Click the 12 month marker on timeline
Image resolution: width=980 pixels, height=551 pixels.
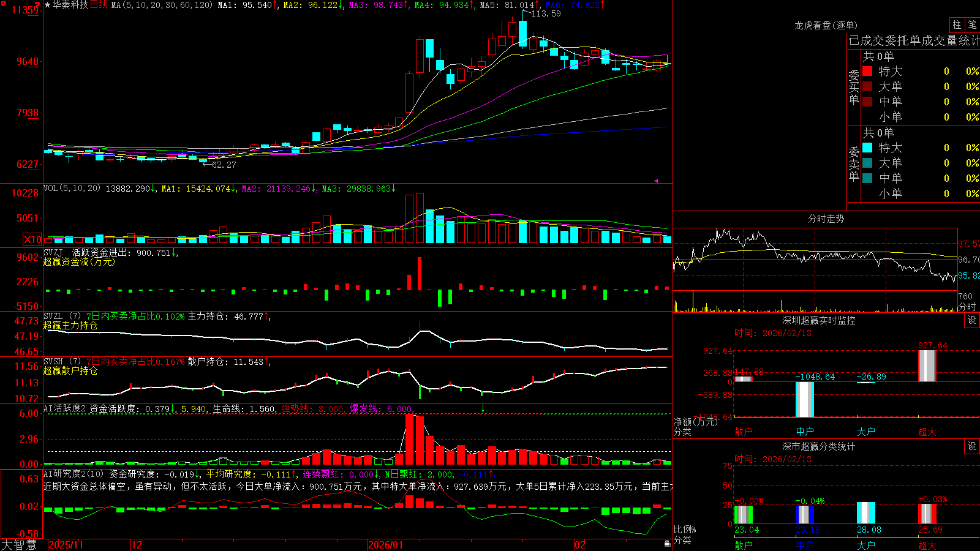click(137, 545)
